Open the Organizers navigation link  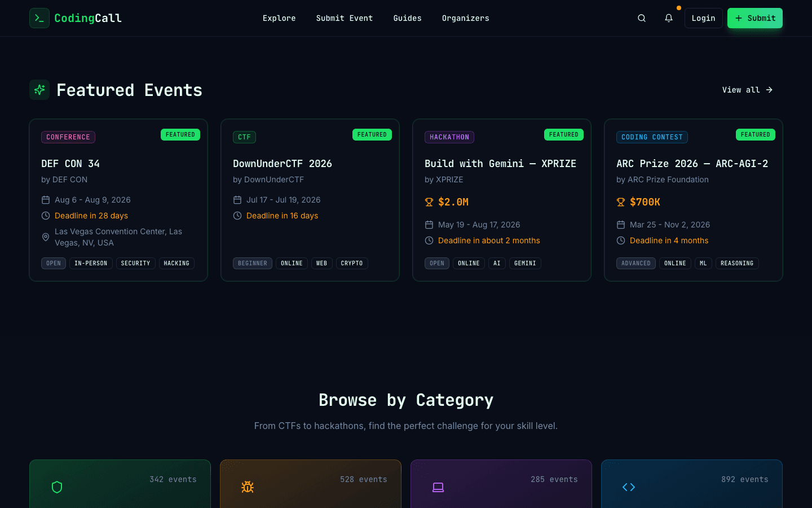(466, 18)
